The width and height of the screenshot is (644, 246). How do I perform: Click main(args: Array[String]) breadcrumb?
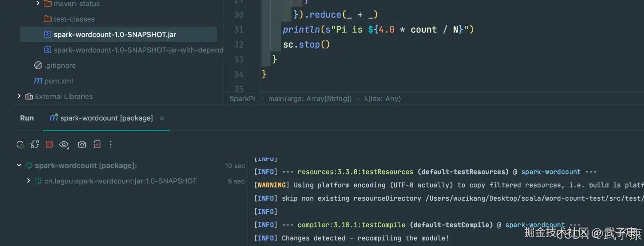coord(310,99)
